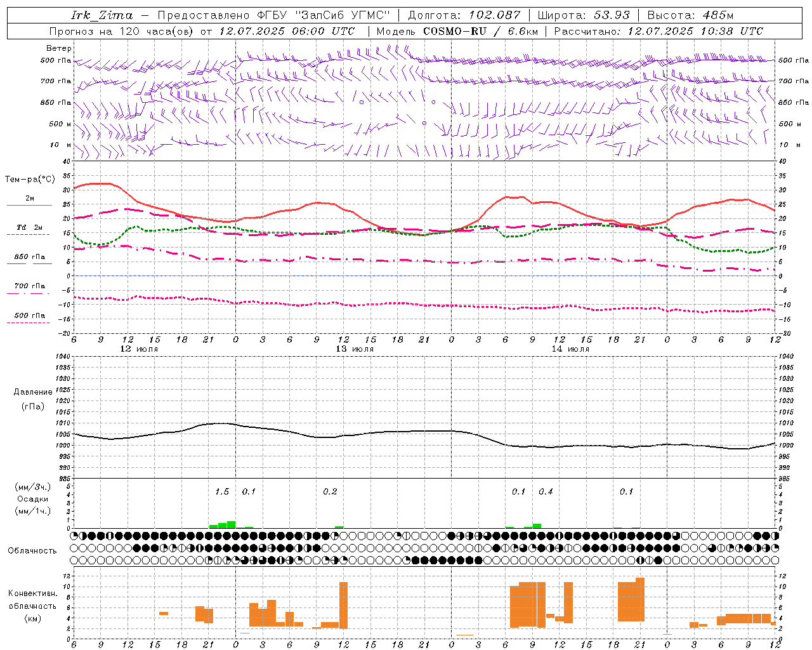
Task: Click the "(км)" unit under convective cloudiness
Action: click(32, 618)
